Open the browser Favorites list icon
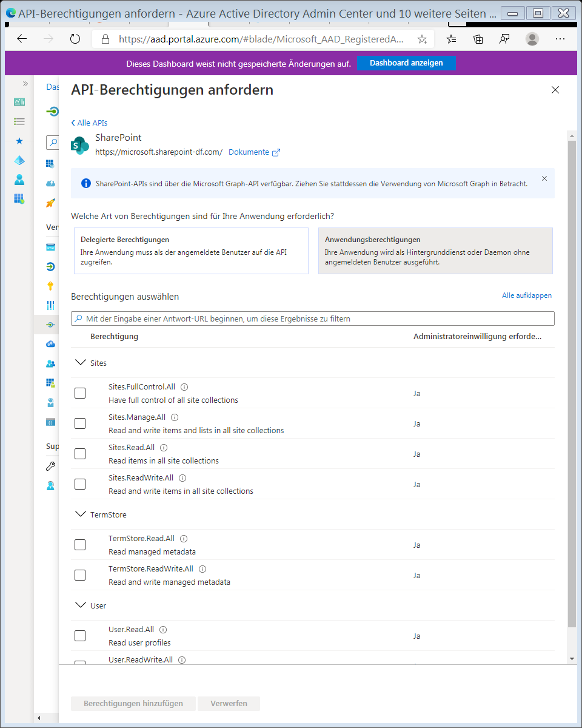Viewport: 582px width, 728px height. (x=452, y=39)
